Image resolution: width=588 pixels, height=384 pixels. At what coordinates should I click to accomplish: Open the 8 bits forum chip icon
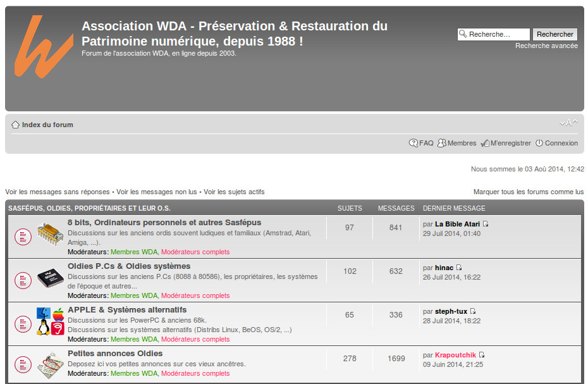click(x=51, y=234)
